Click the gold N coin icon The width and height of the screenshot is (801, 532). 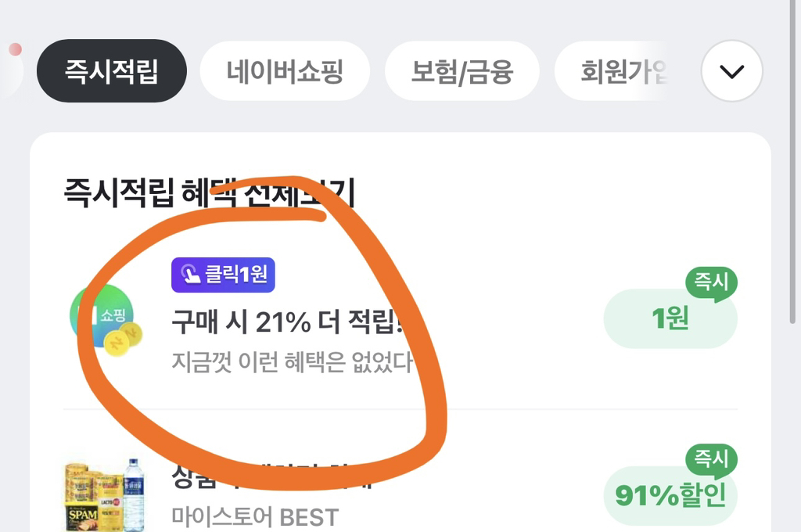(126, 338)
